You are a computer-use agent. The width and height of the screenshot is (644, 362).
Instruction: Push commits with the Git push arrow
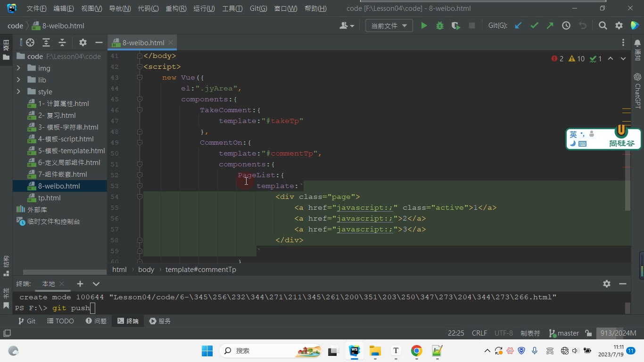click(550, 26)
